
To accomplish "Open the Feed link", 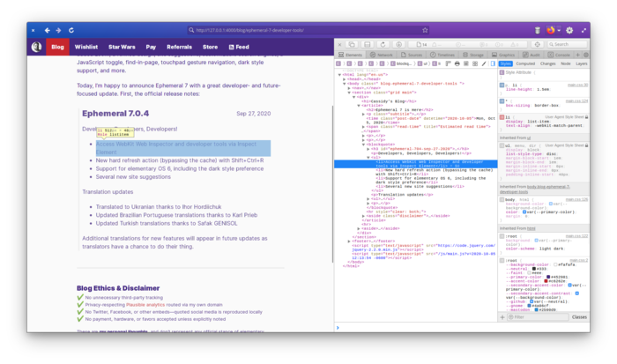I will [x=239, y=47].
